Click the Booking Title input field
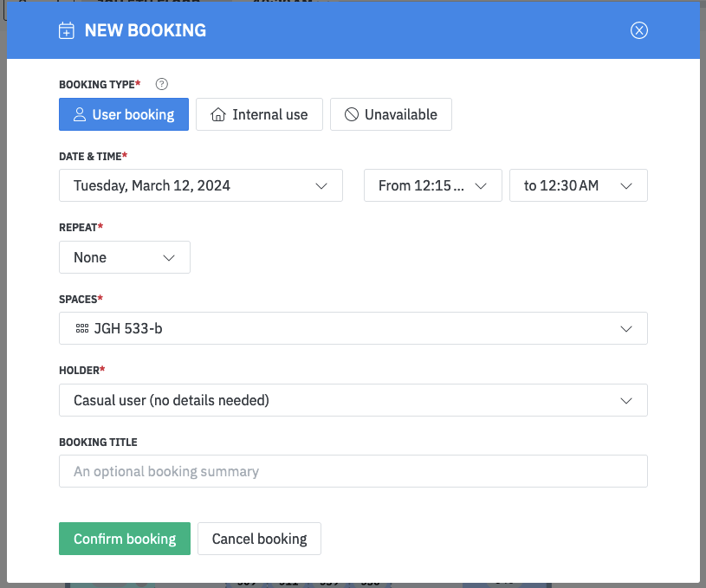The height and width of the screenshot is (588, 706). [353, 471]
